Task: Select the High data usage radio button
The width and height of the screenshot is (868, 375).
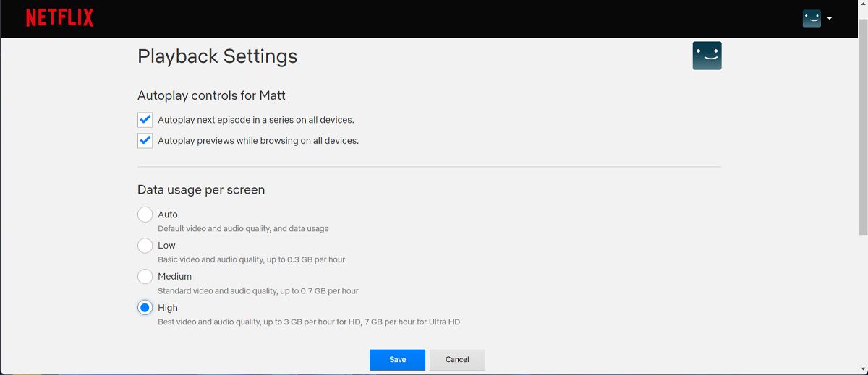Action: 145,308
